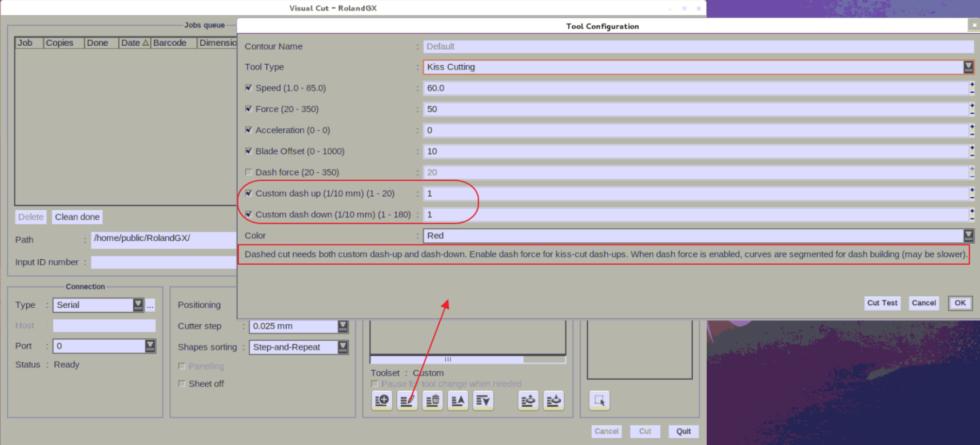Screen dimensions: 980x445
Task: Click the Delete job button
Action: coord(31,217)
